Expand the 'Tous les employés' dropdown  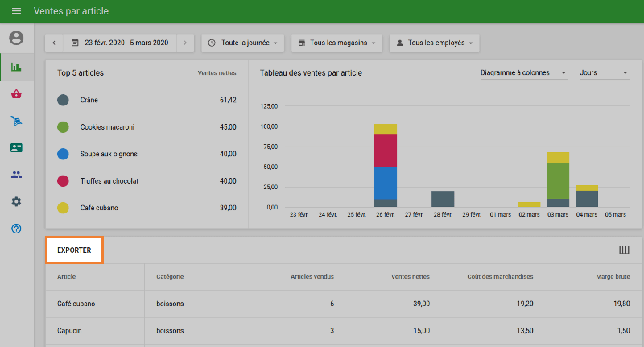tap(435, 42)
